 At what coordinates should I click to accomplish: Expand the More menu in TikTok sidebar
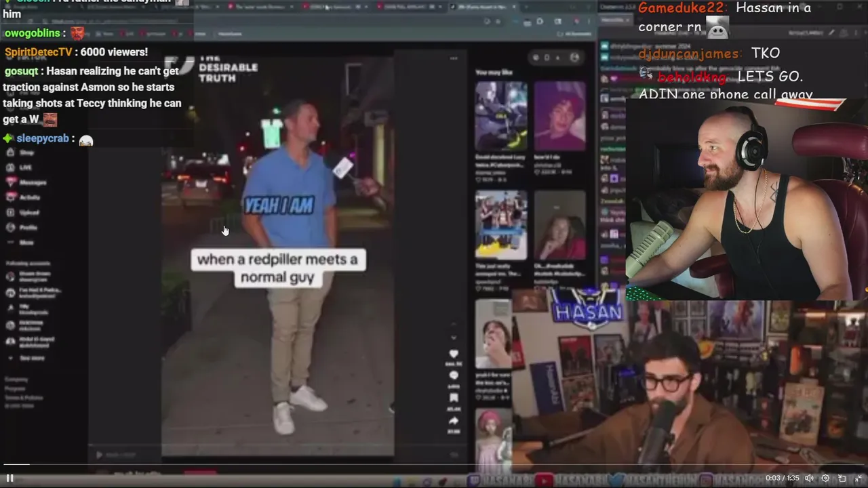(x=20, y=242)
